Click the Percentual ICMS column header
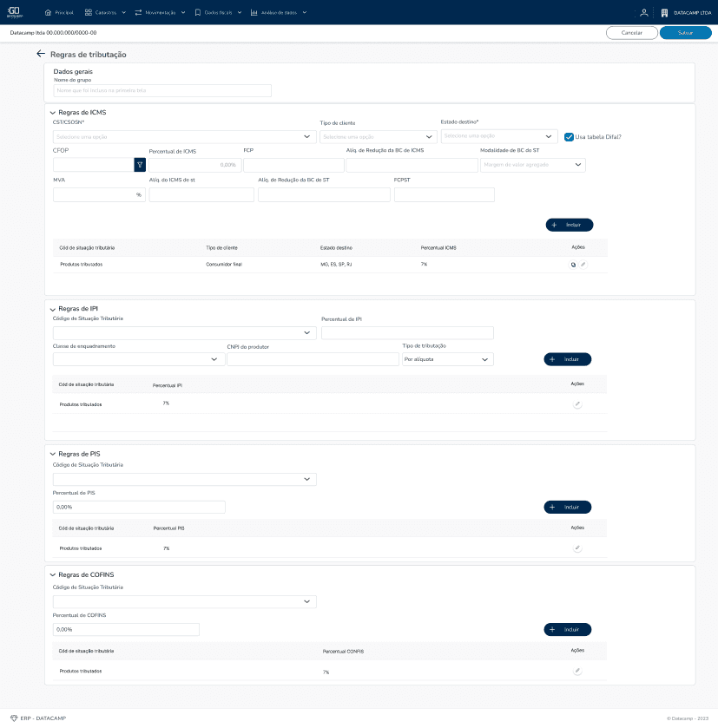Image resolution: width=718 pixels, height=728 pixels. tap(438, 248)
